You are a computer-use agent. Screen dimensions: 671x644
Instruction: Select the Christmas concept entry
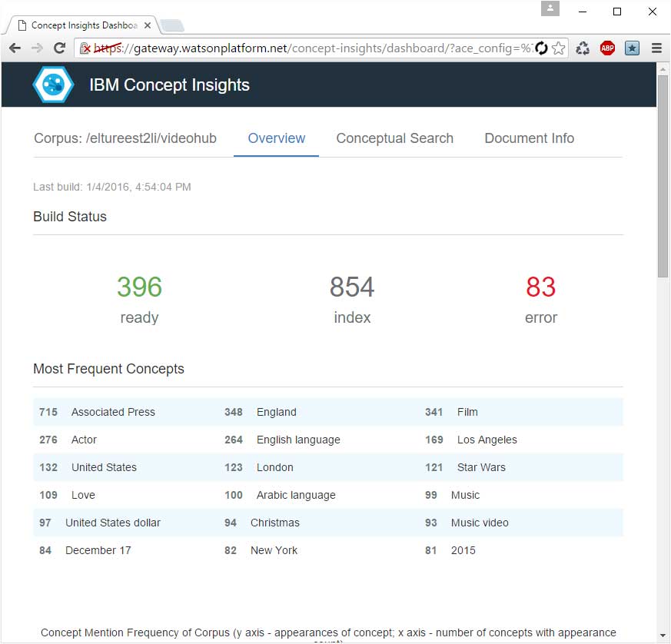(262, 523)
